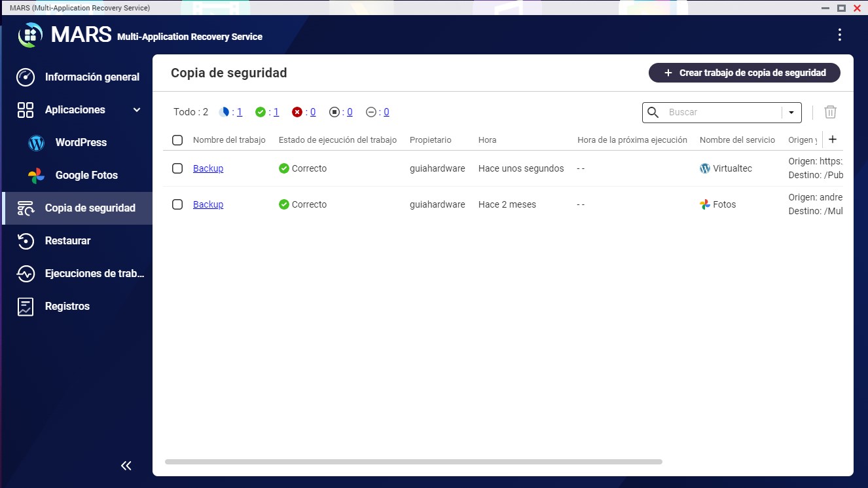
Task: Click Hora de la próxima ejecución header
Action: pyautogui.click(x=632, y=140)
